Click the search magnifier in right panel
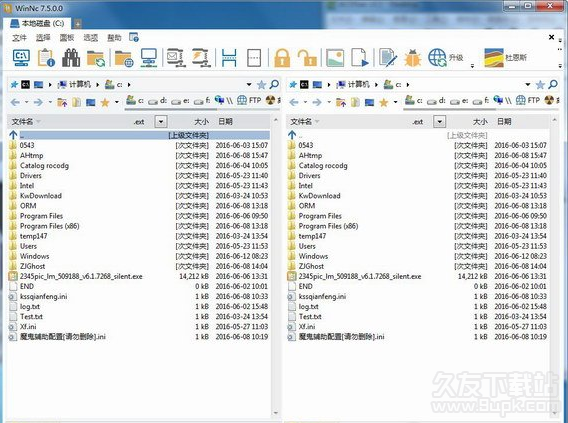Viewport: 568px width, 423px height. pos(553,84)
